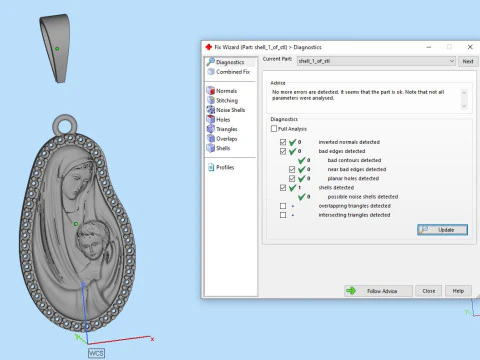Click the red Fix Wizard title icon
The height and width of the screenshot is (360, 480).
[x=209, y=47]
